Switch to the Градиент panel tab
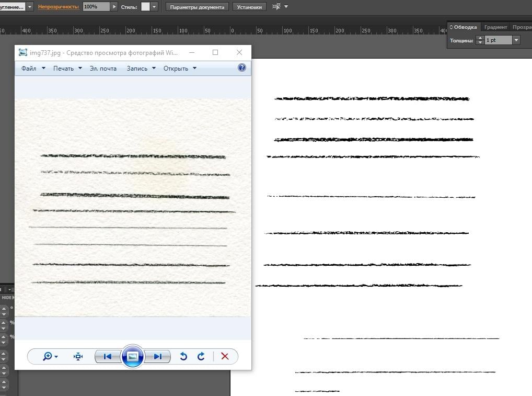 coord(495,27)
